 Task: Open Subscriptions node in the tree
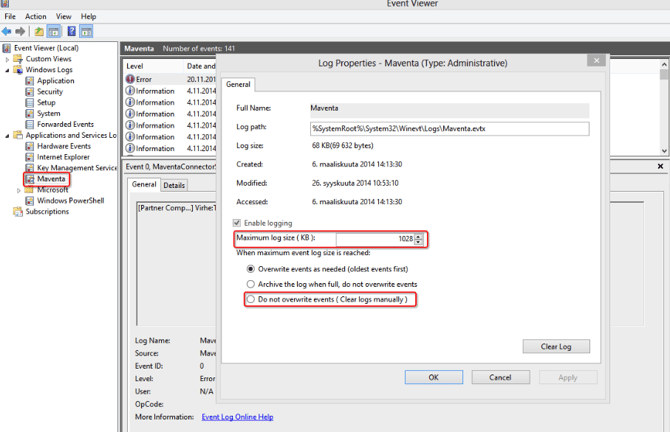46,212
